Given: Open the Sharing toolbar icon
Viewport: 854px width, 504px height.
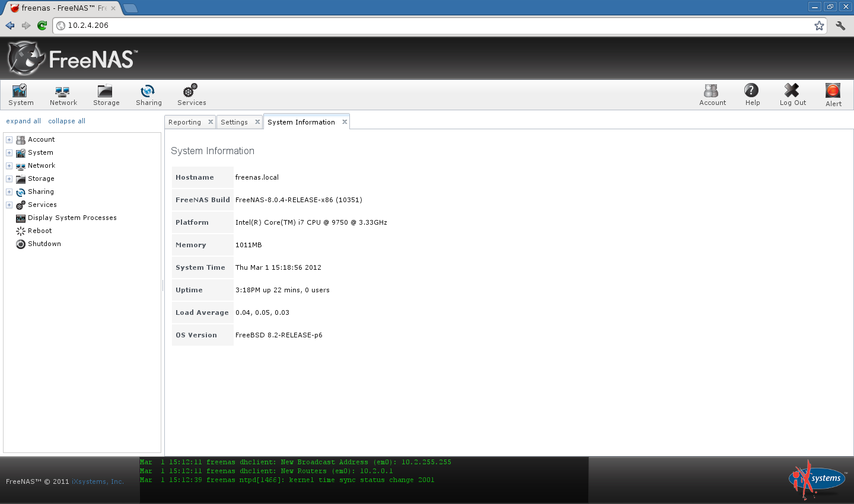Looking at the screenshot, I should click(x=148, y=95).
